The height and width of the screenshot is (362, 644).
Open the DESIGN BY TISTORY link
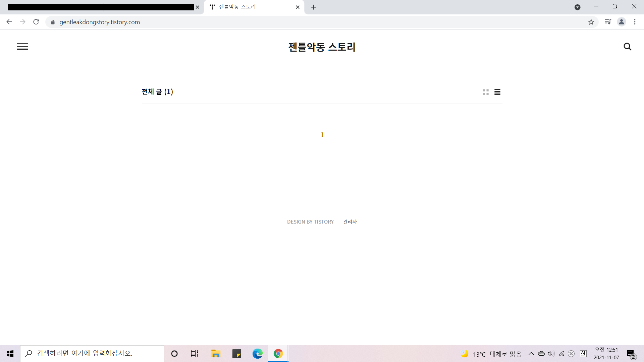[x=310, y=222]
